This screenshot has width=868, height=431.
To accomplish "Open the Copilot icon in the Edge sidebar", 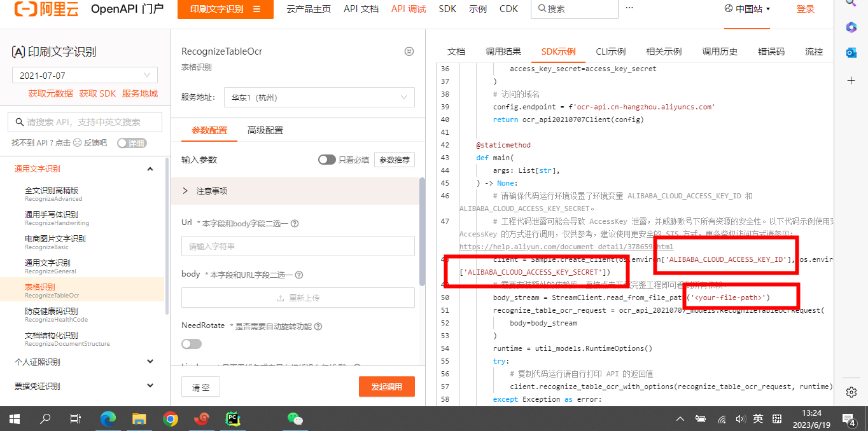I will click(851, 27).
